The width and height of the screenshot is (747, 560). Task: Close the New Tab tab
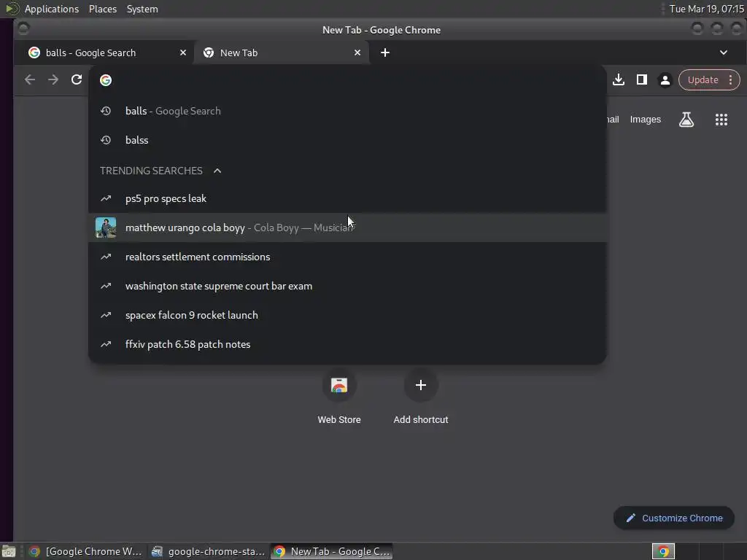coord(357,52)
